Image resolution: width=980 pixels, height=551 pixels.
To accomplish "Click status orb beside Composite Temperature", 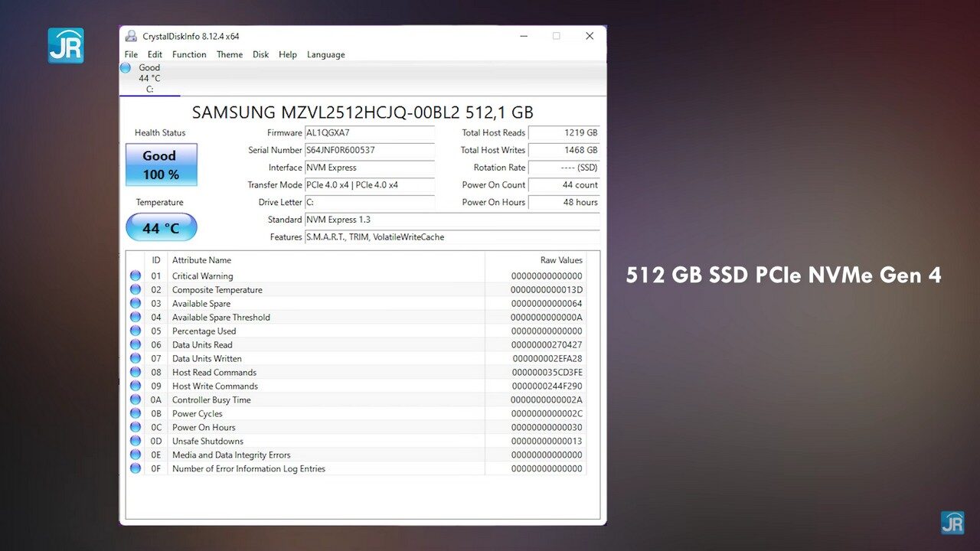I will click(136, 289).
